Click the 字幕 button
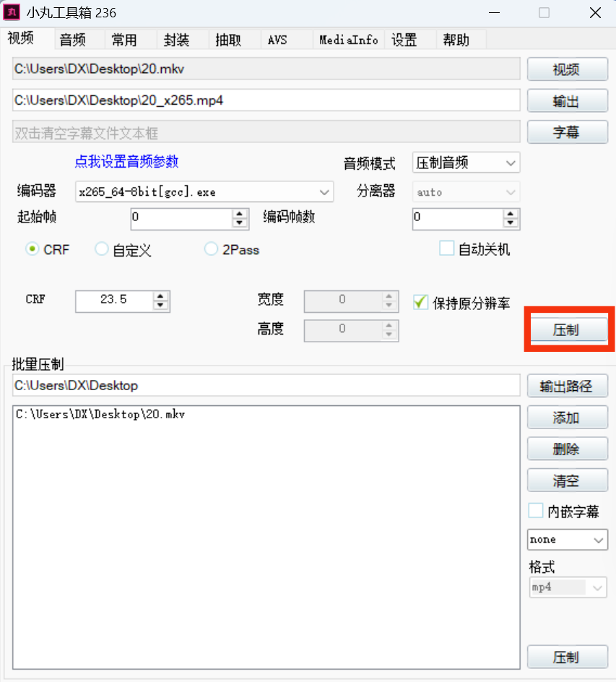This screenshot has width=616, height=682. point(568,131)
